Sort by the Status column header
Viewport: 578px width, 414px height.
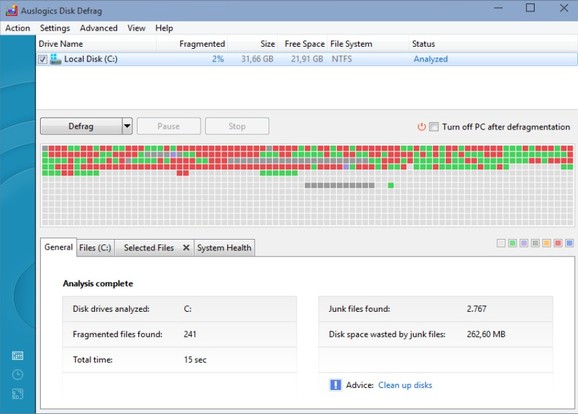(x=493, y=44)
